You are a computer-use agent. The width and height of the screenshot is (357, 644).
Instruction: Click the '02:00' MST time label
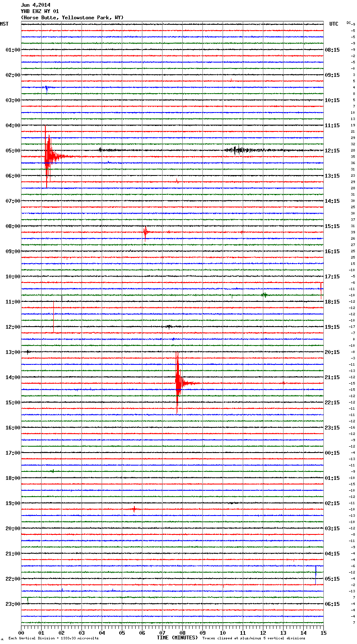pos(13,75)
